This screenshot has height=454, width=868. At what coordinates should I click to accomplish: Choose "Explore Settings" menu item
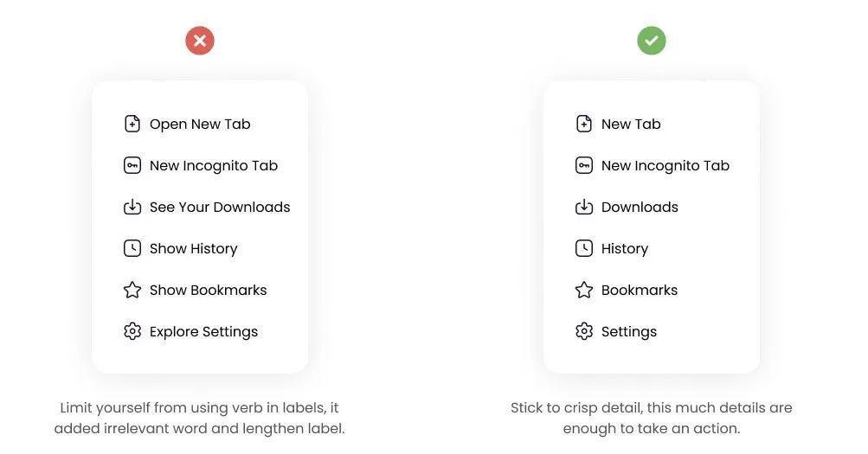coord(204,331)
